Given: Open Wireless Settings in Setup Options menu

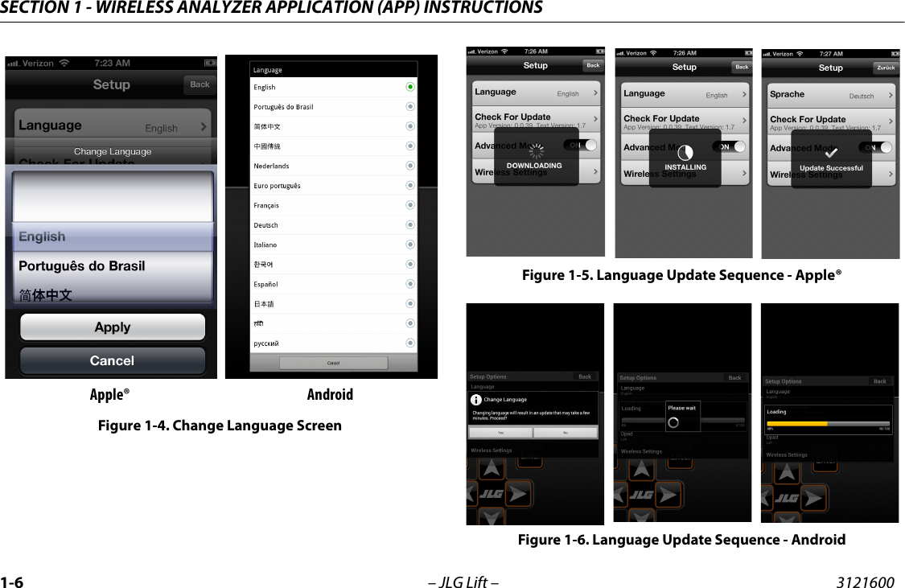Looking at the screenshot, I should (492, 450).
